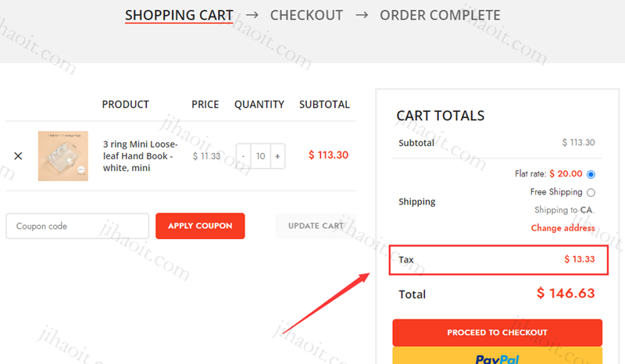Open the Change address link
Image resolution: width=625 pixels, height=364 pixels.
(562, 228)
